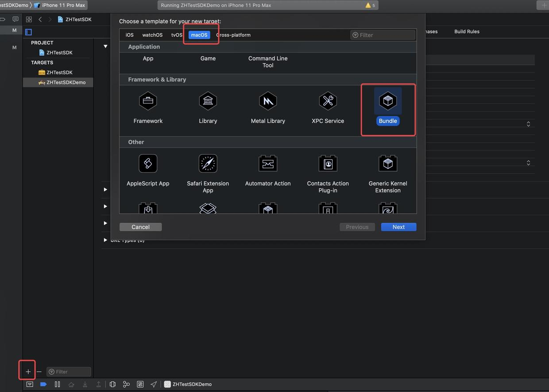Select the Bundle template icon
Viewport: 549px width, 392px height.
(x=388, y=101)
